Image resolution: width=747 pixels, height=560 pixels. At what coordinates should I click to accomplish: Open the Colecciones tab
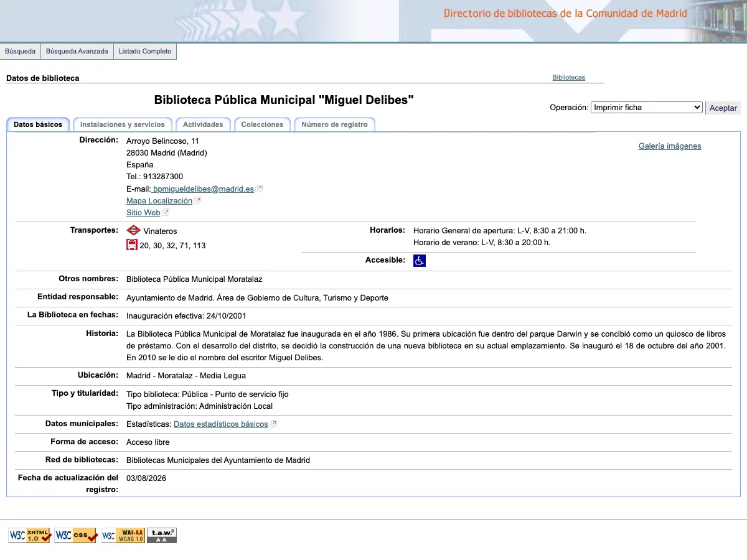(262, 124)
